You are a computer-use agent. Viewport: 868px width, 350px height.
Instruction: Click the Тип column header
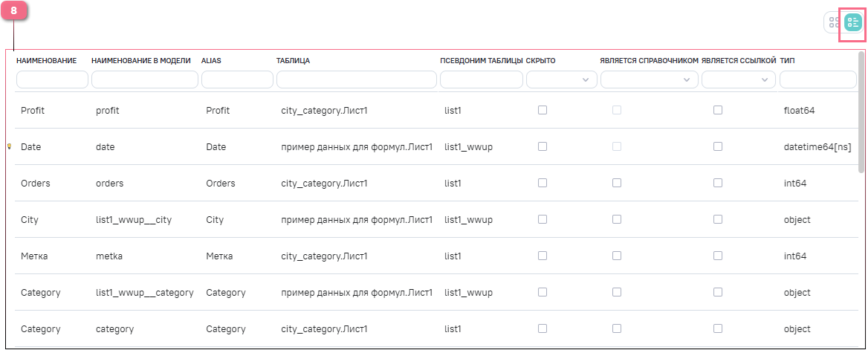coord(787,60)
